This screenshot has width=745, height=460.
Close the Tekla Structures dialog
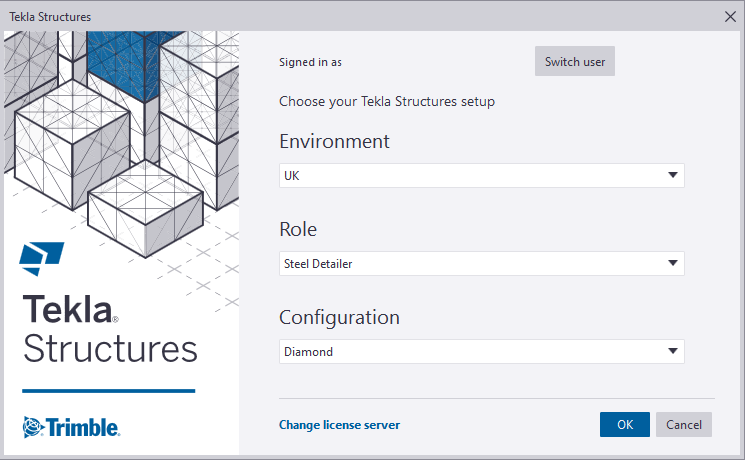coord(730,17)
